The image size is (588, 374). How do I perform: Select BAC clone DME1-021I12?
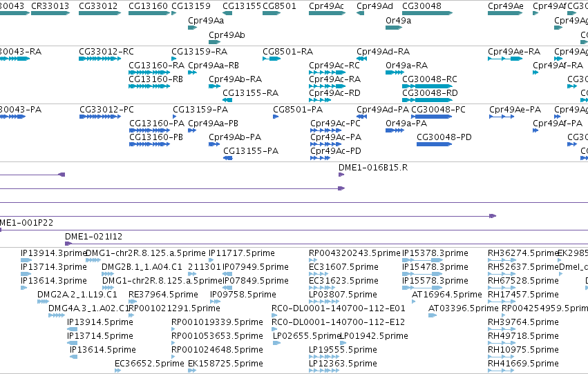(326, 244)
